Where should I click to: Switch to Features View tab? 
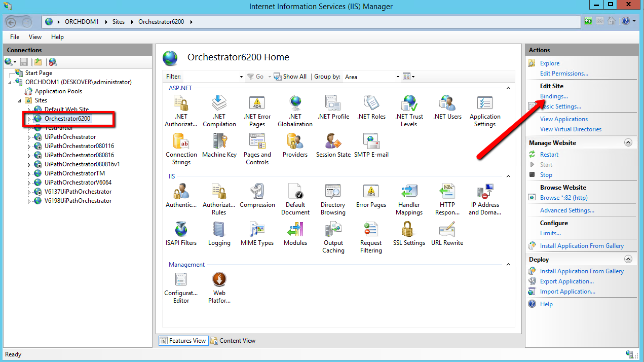click(183, 341)
